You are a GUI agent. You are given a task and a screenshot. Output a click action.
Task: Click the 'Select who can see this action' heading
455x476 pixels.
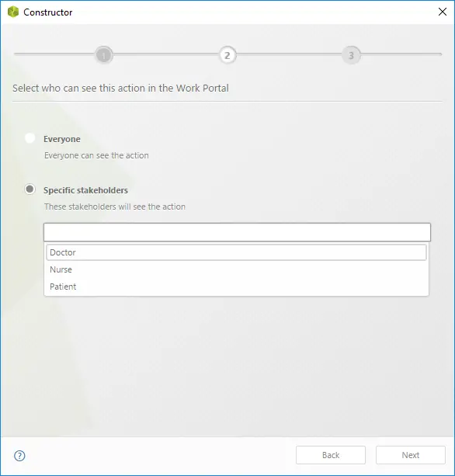pos(120,88)
